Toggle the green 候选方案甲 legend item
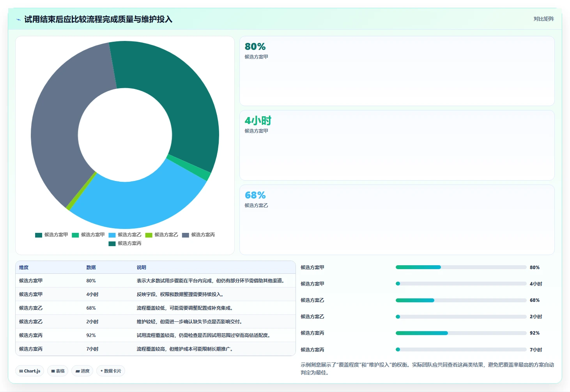 tap(88, 235)
